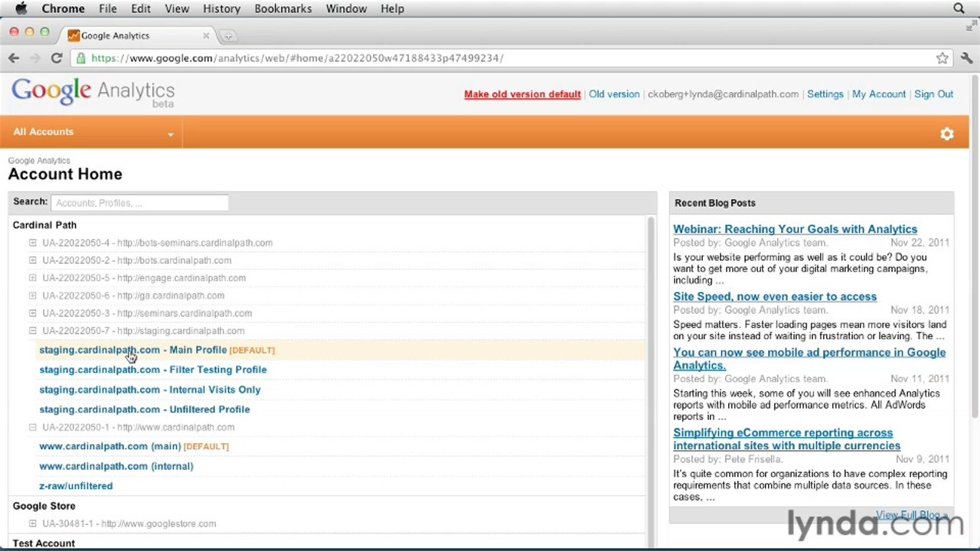Viewport: 980px width, 551px height.
Task: Click the browser forward arrow
Action: 35,58
